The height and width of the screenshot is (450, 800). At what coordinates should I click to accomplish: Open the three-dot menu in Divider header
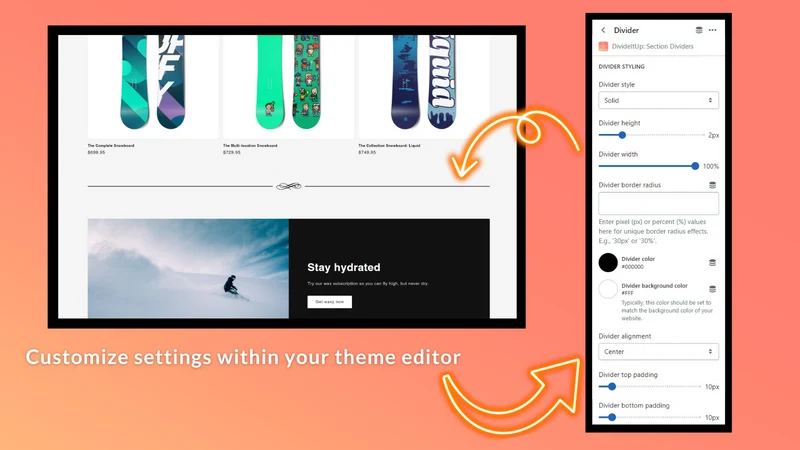pyautogui.click(x=713, y=30)
